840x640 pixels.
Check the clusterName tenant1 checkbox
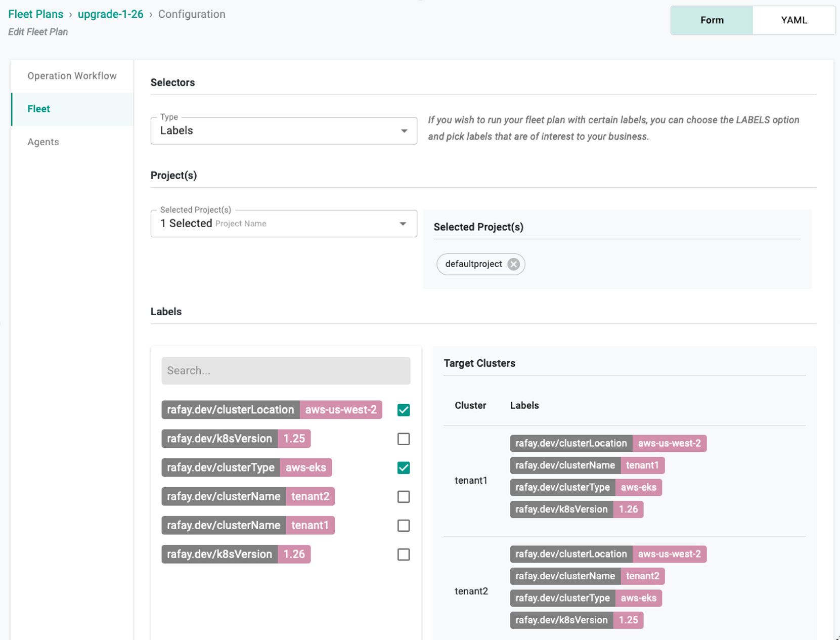(404, 526)
